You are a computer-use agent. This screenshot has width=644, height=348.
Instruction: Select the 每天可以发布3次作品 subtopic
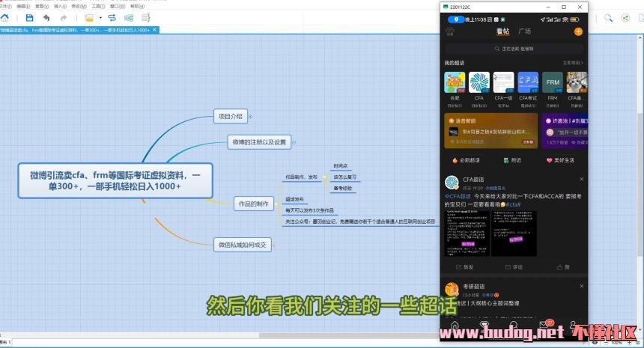point(309,210)
